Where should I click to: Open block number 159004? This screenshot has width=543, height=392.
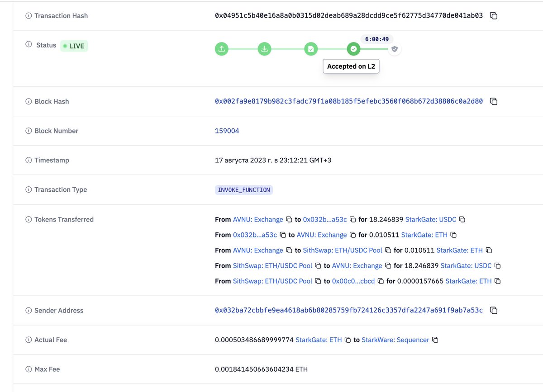227,131
